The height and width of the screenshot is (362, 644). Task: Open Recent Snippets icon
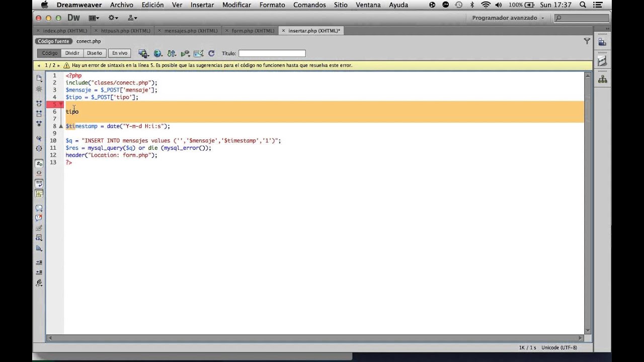coord(39,237)
